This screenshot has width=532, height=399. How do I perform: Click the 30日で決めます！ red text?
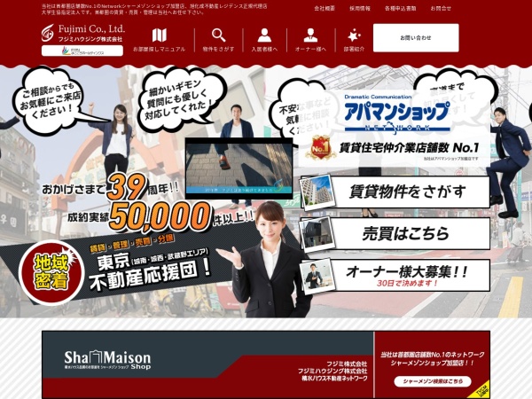coord(408,283)
